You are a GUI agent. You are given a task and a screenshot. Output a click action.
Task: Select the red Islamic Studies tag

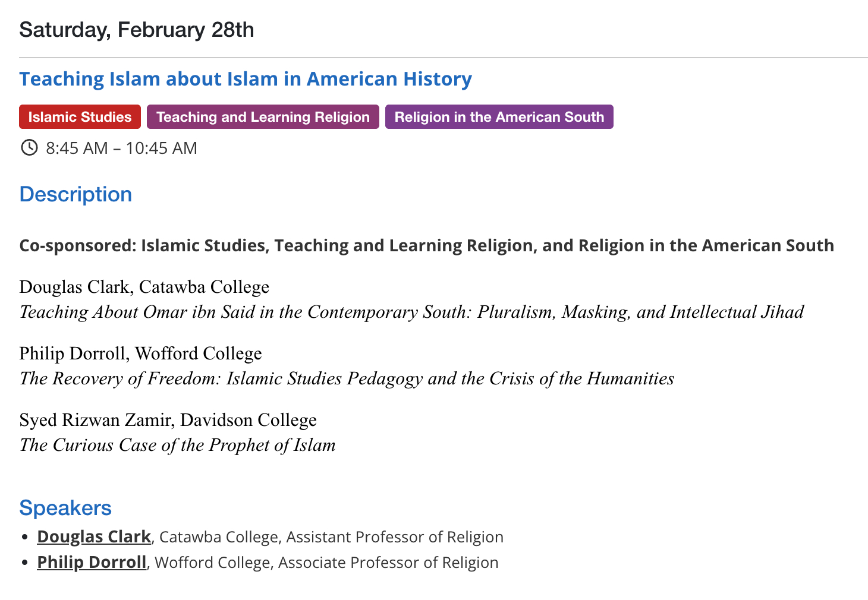click(x=80, y=117)
